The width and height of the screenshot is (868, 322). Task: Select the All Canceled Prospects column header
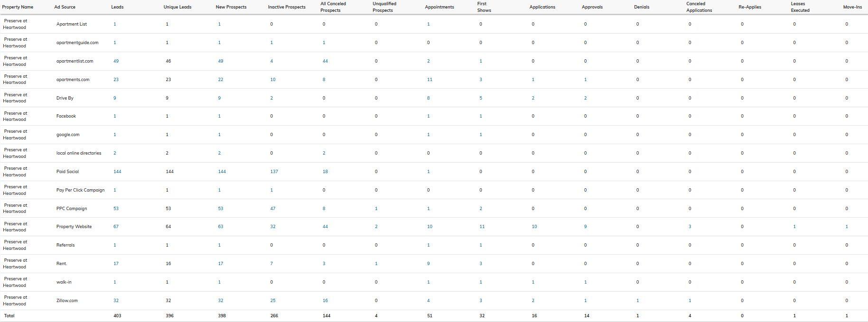333,7
